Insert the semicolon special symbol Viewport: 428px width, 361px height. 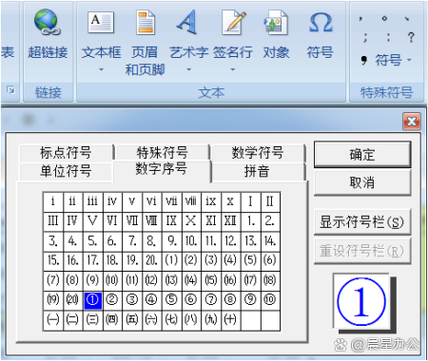[x=365, y=37]
